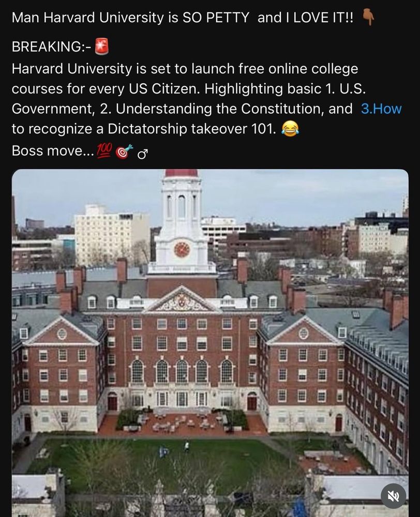Click the male sign symbol
The image size is (420, 517).
[143, 153]
